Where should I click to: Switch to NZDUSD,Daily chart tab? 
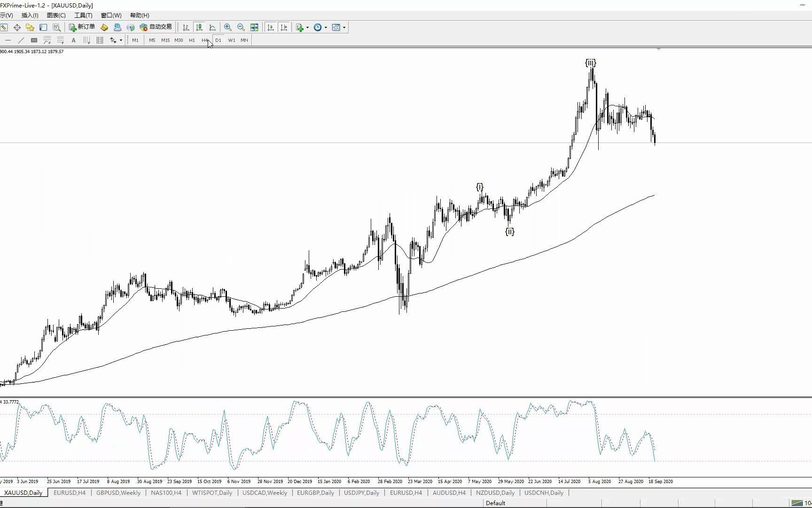click(495, 492)
